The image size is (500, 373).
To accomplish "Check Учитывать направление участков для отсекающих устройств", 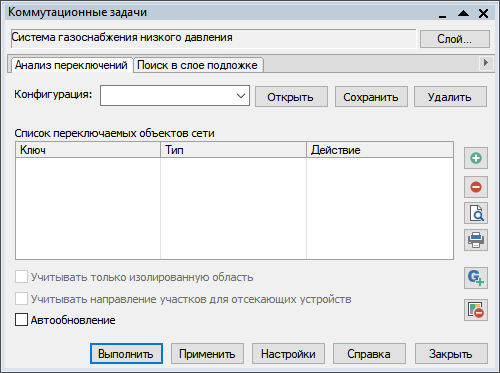I will click(21, 299).
